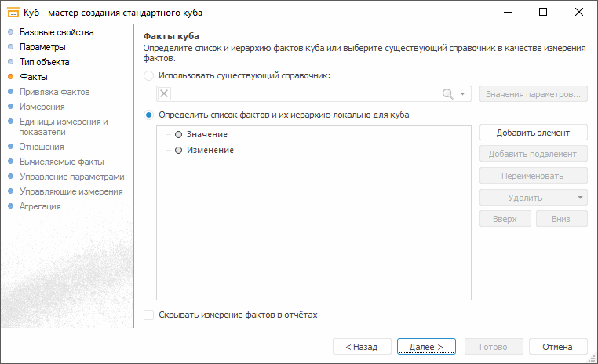Expand the Удалить button dropdown arrow
This screenshot has height=364, width=598.
coord(579,198)
